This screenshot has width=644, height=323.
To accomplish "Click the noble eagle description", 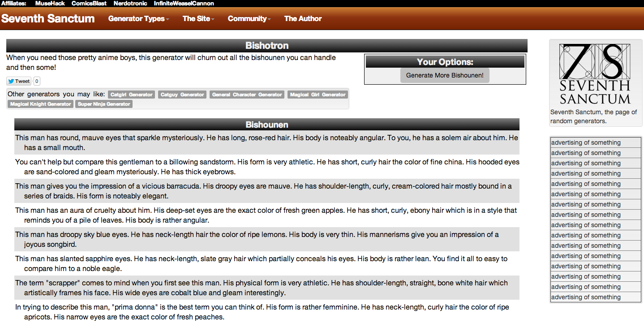I will pyautogui.click(x=267, y=263).
